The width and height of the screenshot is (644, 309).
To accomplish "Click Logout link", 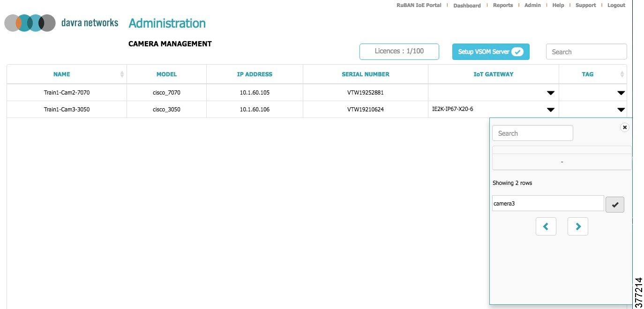I will click(616, 5).
